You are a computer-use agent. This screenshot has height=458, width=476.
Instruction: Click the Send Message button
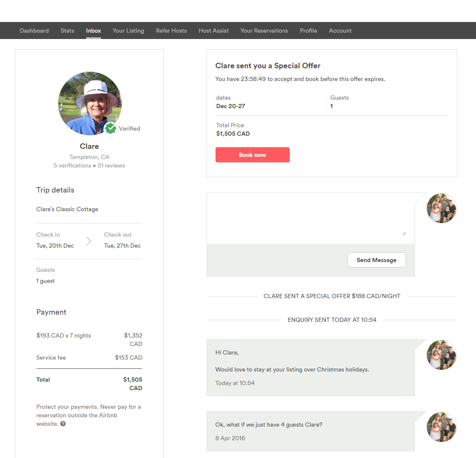(x=376, y=260)
